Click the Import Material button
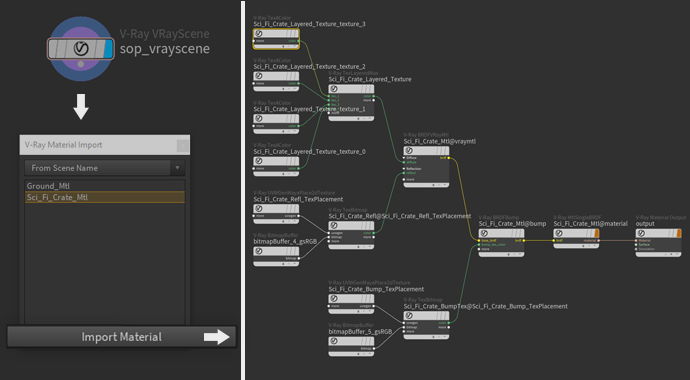The width and height of the screenshot is (690, 380). pyautogui.click(x=121, y=337)
